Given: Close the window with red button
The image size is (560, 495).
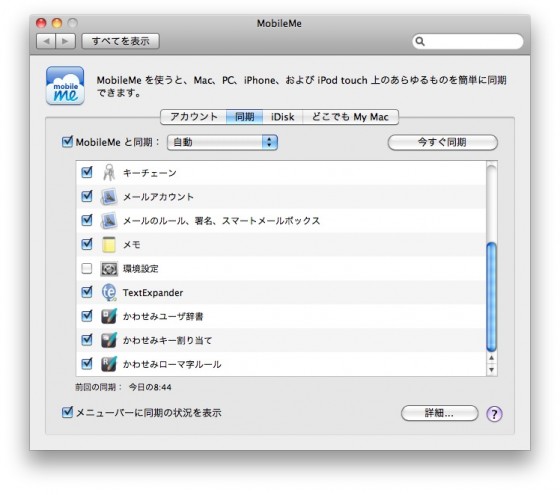Looking at the screenshot, I should click(41, 23).
